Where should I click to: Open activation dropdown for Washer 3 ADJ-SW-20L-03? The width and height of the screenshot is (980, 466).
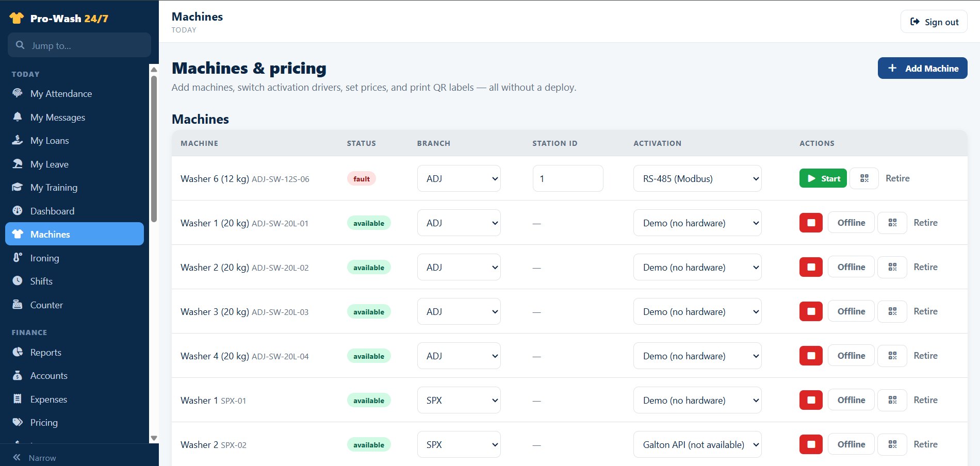[x=697, y=311]
